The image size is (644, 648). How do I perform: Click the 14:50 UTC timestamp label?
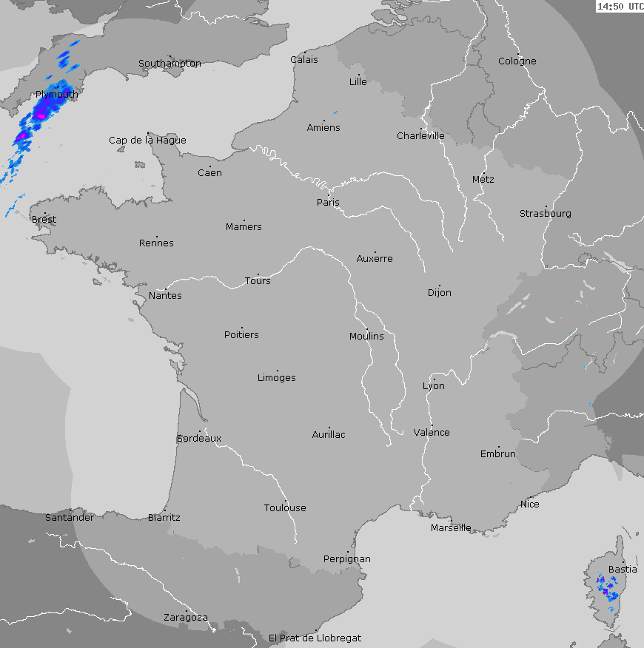620,7
